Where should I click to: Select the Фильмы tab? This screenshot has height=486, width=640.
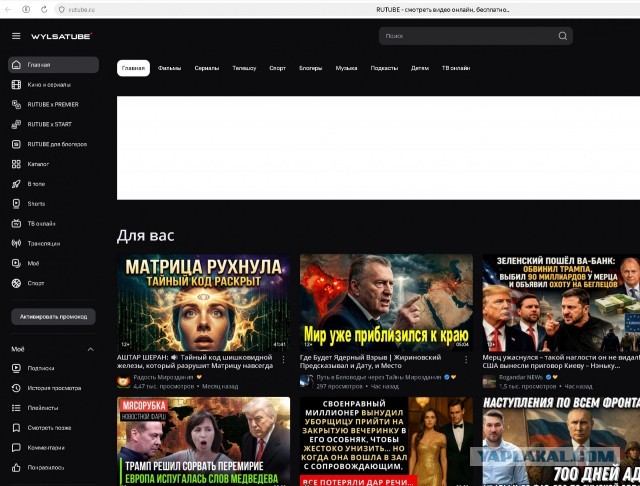[x=169, y=68]
